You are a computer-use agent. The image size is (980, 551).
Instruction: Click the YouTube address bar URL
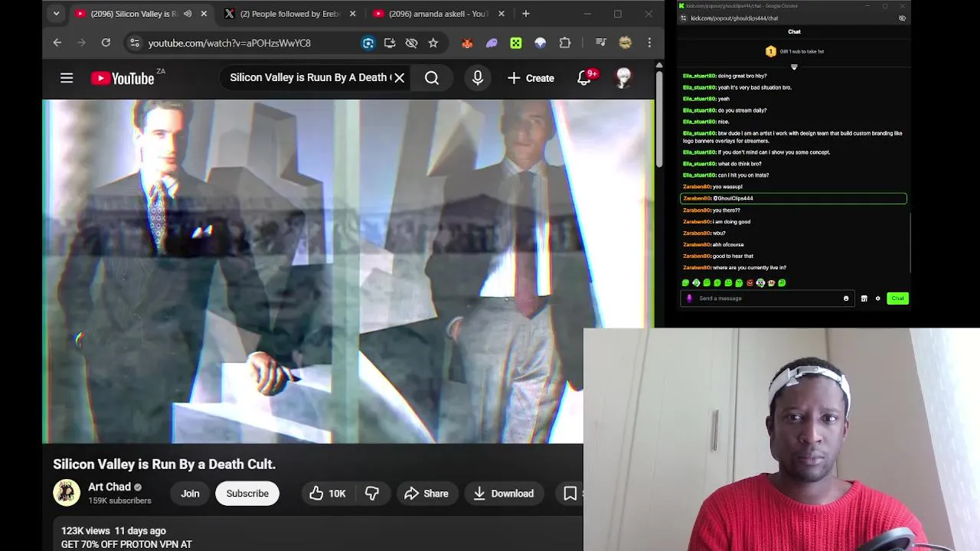click(230, 43)
